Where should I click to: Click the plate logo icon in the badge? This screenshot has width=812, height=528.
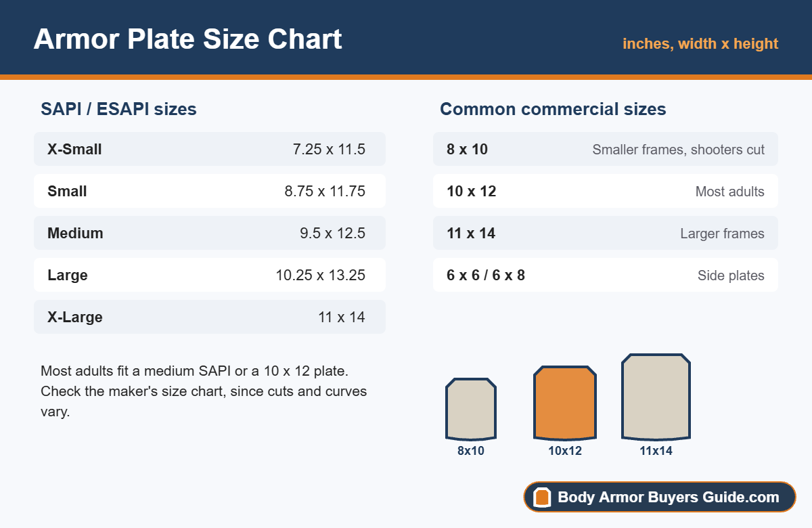point(542,498)
